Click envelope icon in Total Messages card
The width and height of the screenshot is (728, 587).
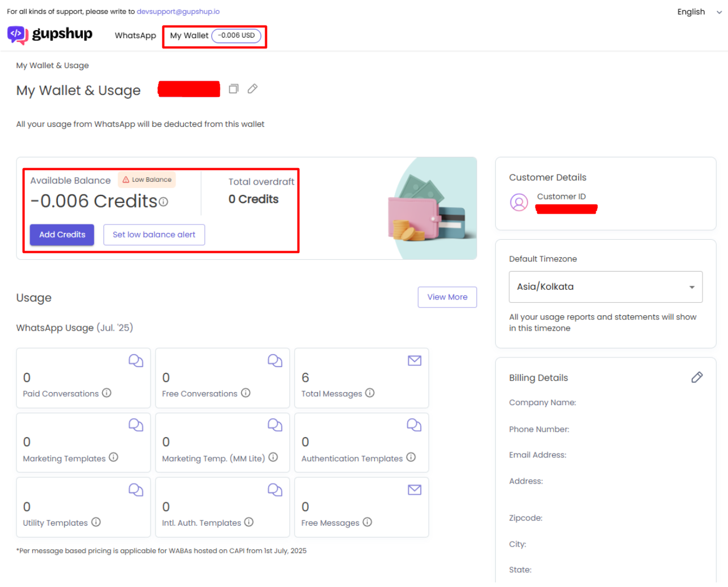pyautogui.click(x=415, y=361)
